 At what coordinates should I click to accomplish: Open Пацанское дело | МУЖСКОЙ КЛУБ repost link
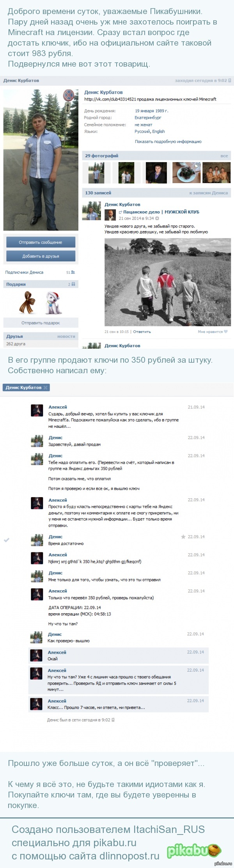pyautogui.click(x=161, y=212)
